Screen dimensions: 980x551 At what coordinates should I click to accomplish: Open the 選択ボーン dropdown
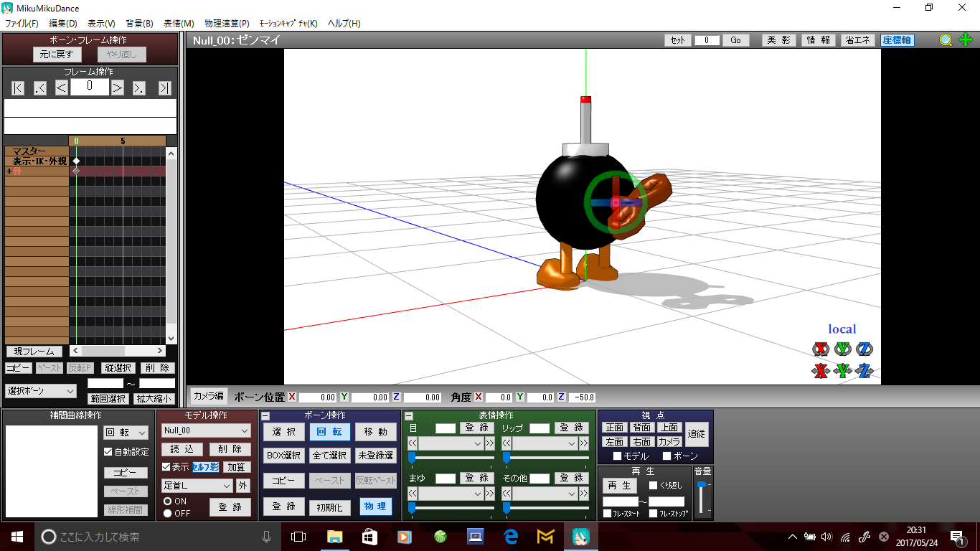coord(40,391)
